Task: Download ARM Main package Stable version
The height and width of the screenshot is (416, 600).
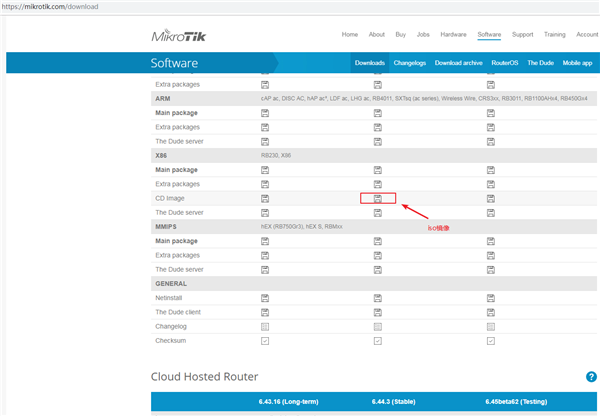Action: click(378, 113)
